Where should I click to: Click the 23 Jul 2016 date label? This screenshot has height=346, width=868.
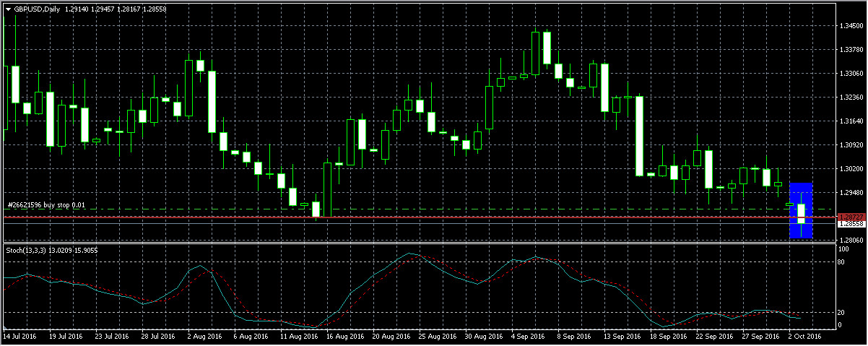coord(111,337)
